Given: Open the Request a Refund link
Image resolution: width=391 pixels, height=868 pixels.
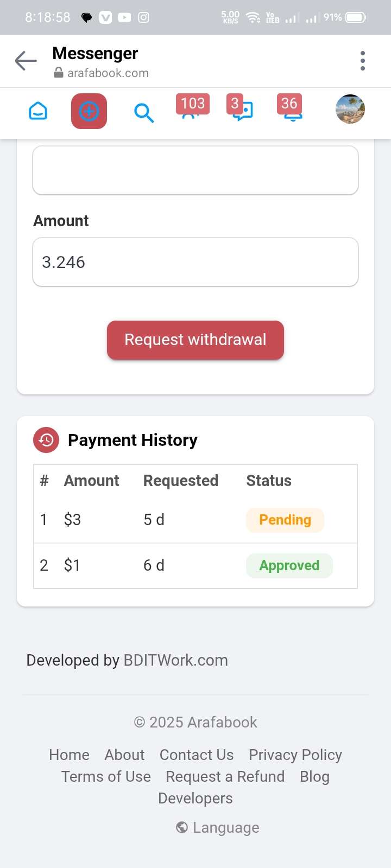Looking at the screenshot, I should (225, 776).
